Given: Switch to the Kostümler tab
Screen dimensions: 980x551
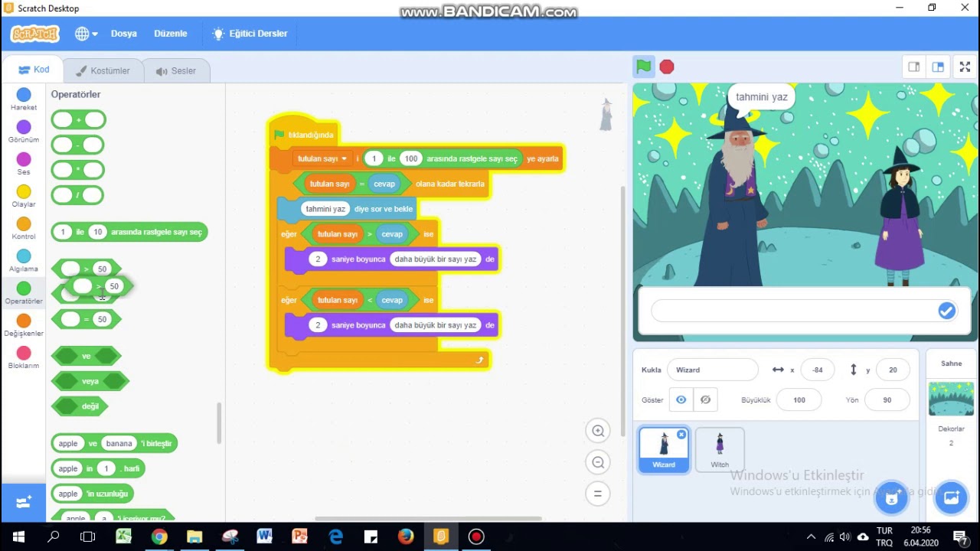Looking at the screenshot, I should [x=103, y=70].
